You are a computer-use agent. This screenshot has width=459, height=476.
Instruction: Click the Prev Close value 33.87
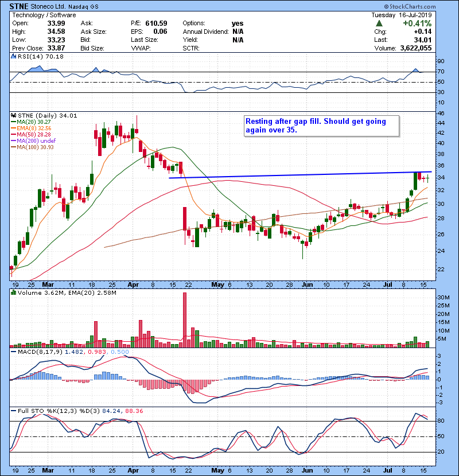(x=56, y=48)
